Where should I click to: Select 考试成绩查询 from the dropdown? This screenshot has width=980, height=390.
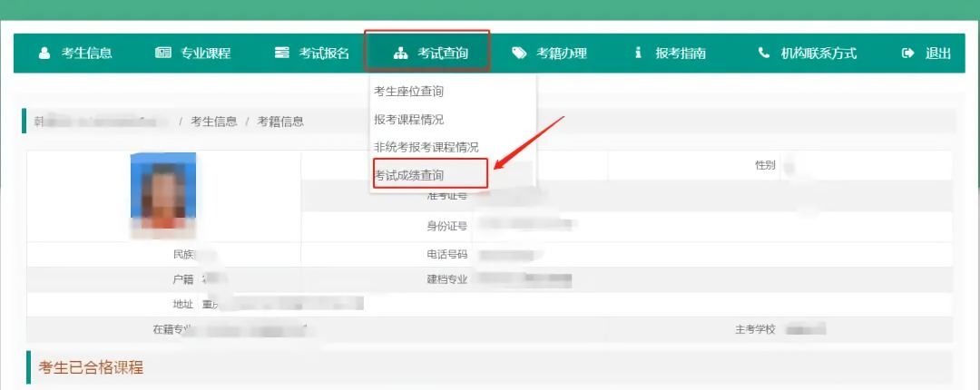coord(408,175)
